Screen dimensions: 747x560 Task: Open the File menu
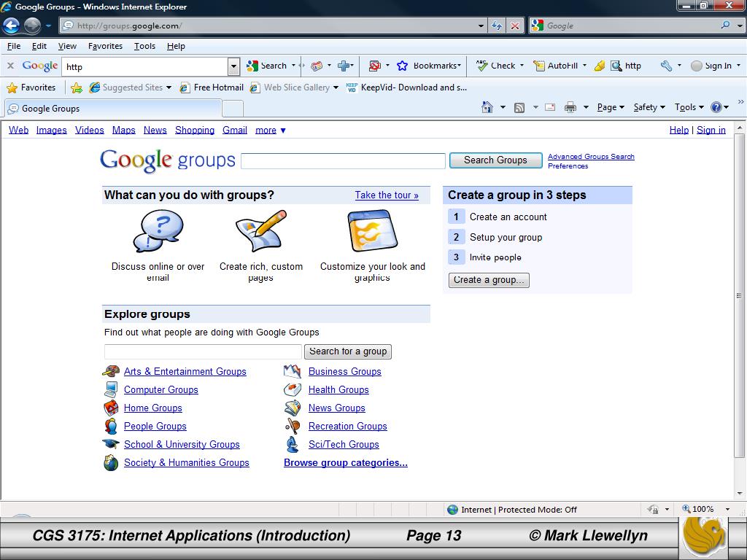(14, 46)
